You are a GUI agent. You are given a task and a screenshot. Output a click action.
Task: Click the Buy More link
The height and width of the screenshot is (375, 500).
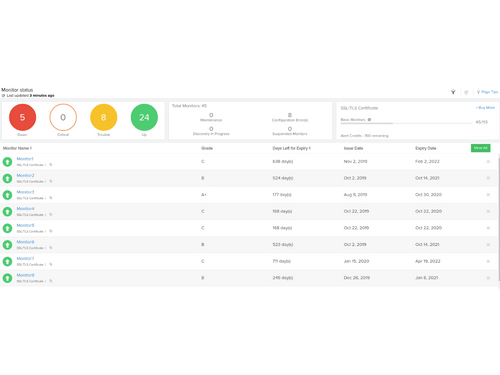point(485,108)
